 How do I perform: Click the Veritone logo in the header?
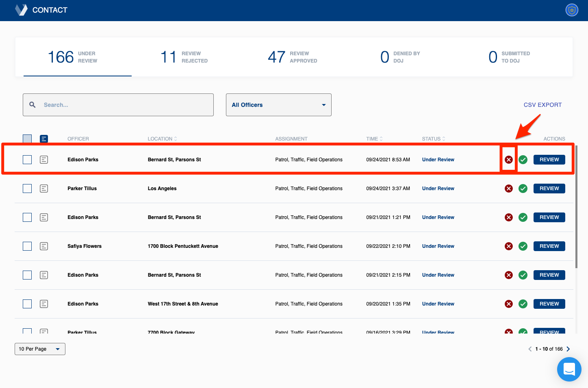click(x=21, y=10)
